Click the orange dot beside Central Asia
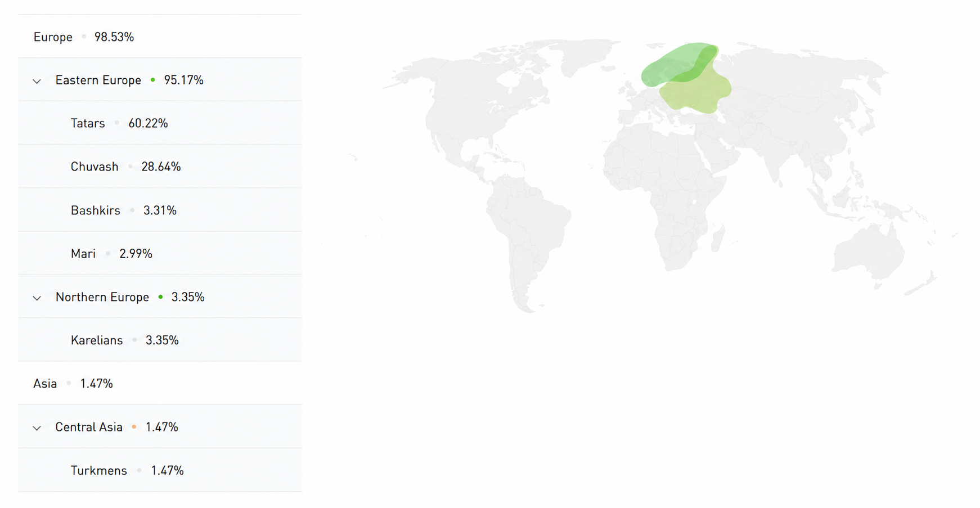Viewport: 980px width, 508px height. (134, 426)
